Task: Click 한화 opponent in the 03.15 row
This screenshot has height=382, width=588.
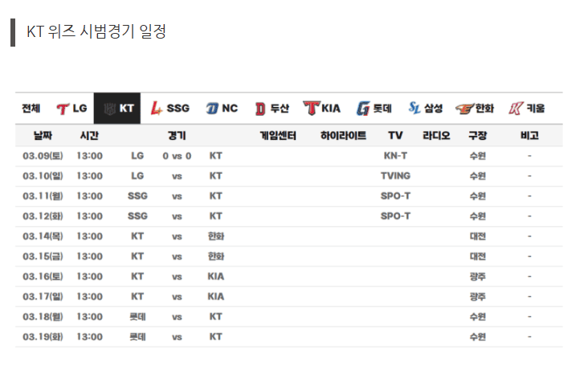Action: click(x=216, y=257)
